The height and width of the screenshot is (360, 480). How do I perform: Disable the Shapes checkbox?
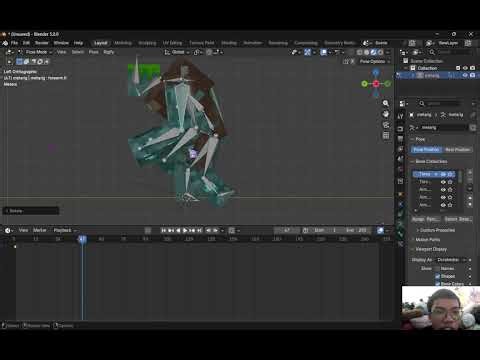[437, 276]
